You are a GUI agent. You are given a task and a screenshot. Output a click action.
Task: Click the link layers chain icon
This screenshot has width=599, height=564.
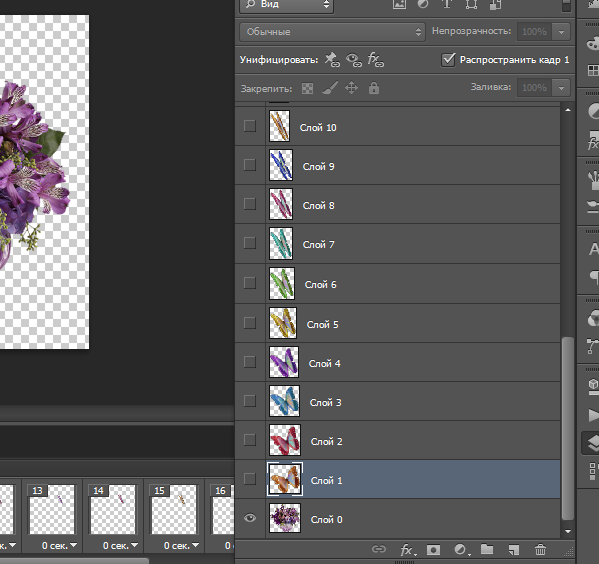379,549
